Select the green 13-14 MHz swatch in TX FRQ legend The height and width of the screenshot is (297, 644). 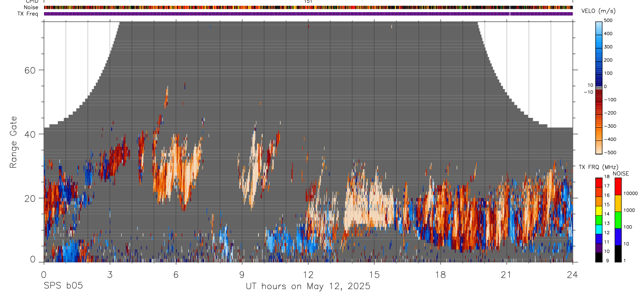click(599, 219)
